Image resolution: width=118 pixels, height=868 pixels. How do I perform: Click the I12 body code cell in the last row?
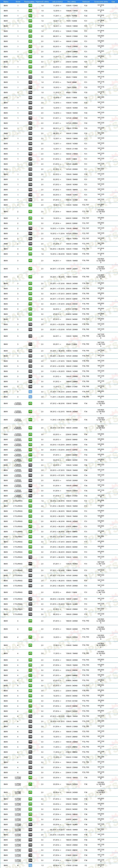click(86, 865)
